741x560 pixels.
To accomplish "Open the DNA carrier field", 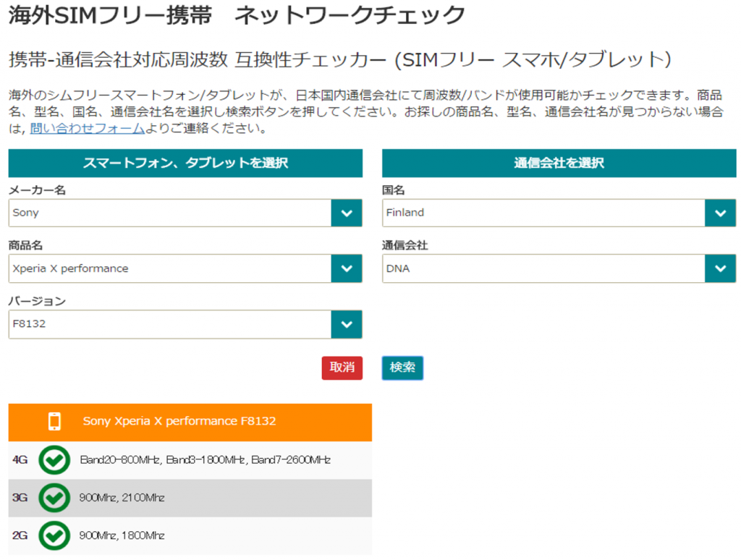I will coord(559,268).
